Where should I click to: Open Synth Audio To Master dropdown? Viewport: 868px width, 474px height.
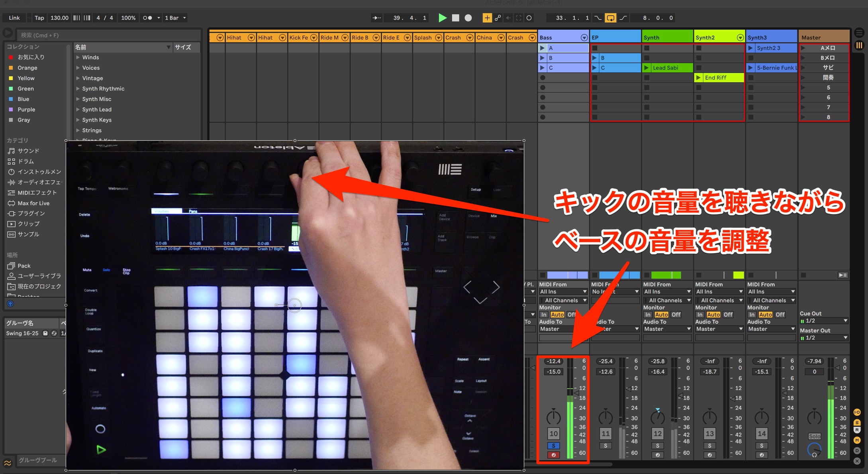[x=667, y=329]
